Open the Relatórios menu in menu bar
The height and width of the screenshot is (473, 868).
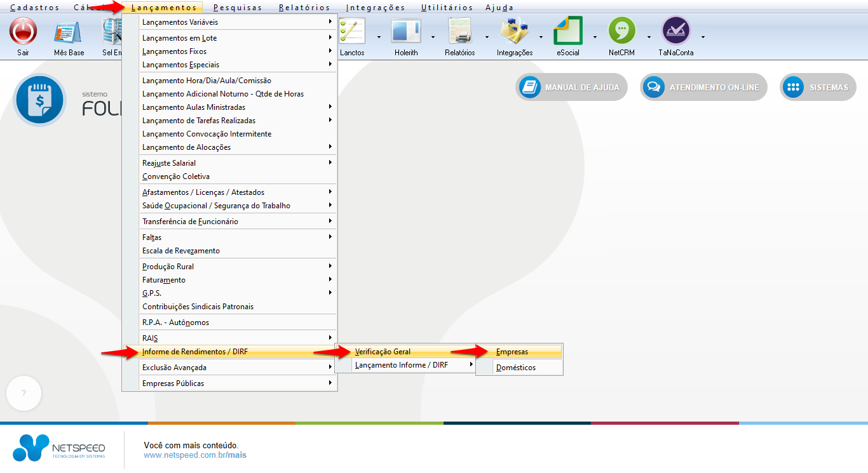pyautogui.click(x=304, y=8)
